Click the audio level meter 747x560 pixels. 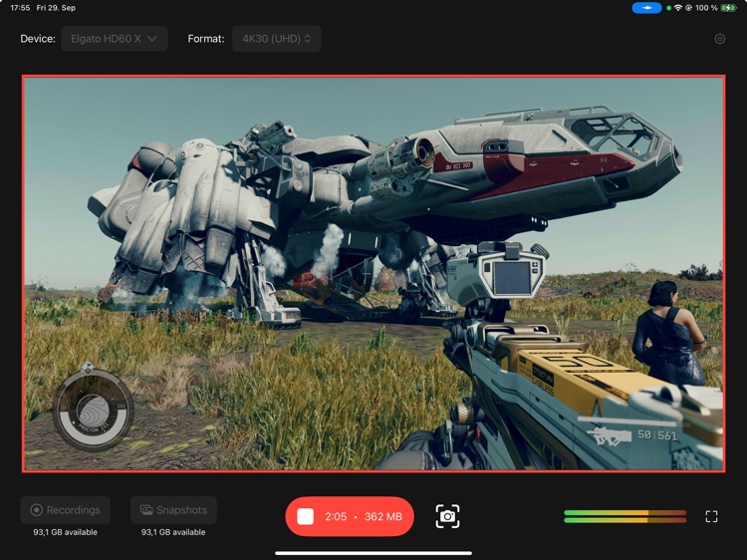625,516
